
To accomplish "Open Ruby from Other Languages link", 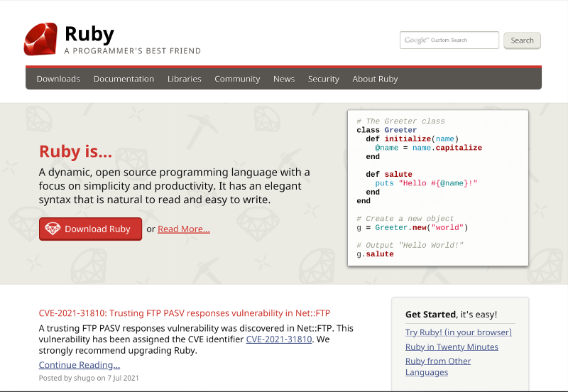I will click(438, 366).
